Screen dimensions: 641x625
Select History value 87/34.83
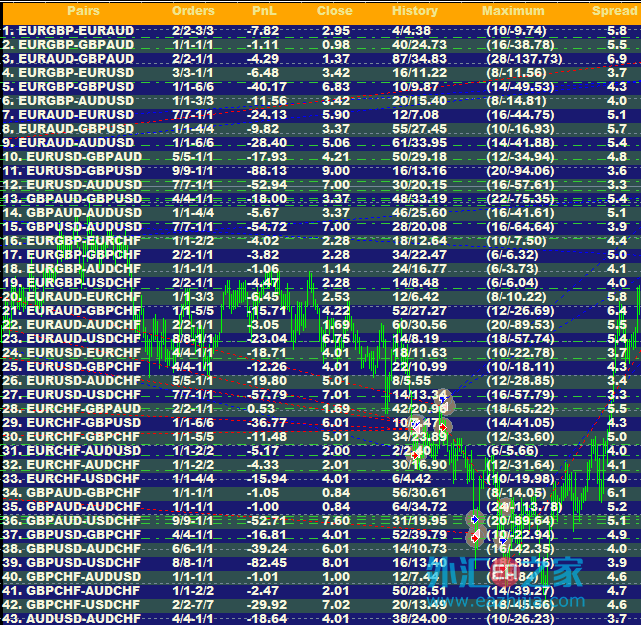(x=419, y=58)
